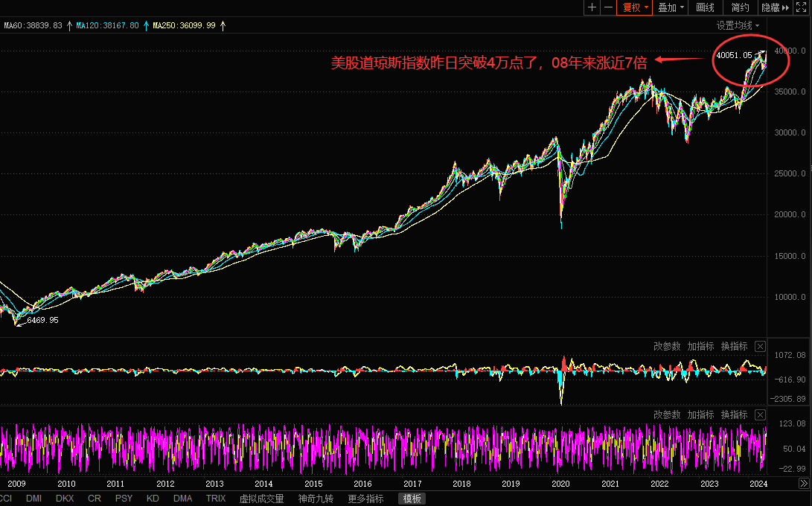Open 更多指标 more indicators
Image resolution: width=812 pixels, height=506 pixels.
click(x=365, y=499)
